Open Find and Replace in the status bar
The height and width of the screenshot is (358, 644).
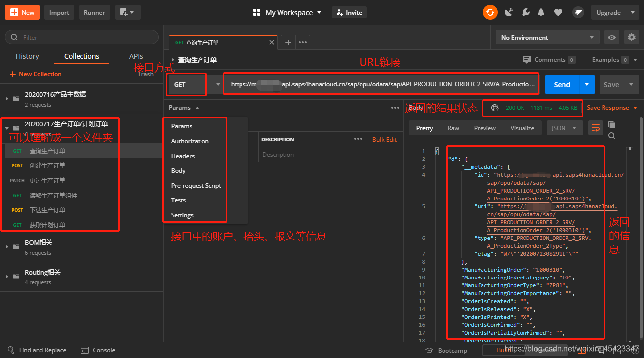38,350
